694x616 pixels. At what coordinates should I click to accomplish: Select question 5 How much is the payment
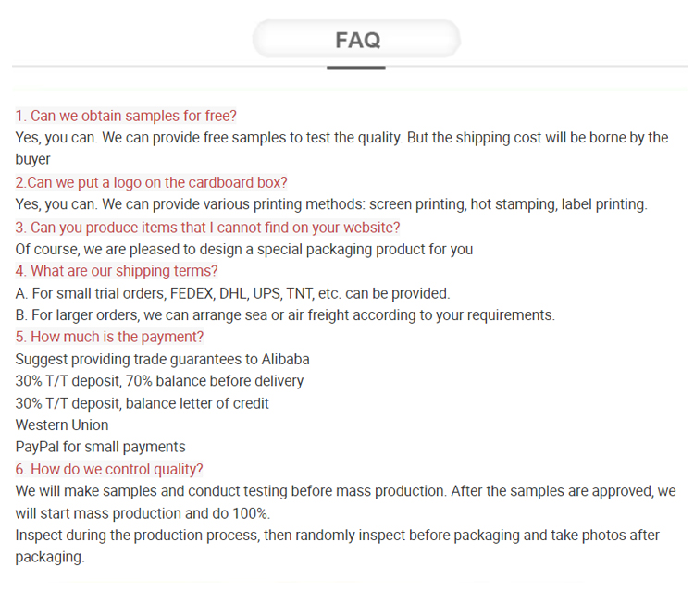109,338
